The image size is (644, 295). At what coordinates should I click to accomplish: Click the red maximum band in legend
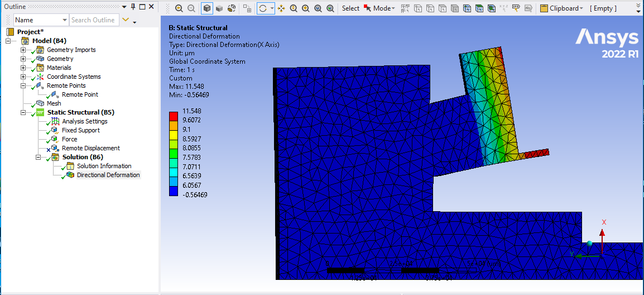tap(174, 115)
